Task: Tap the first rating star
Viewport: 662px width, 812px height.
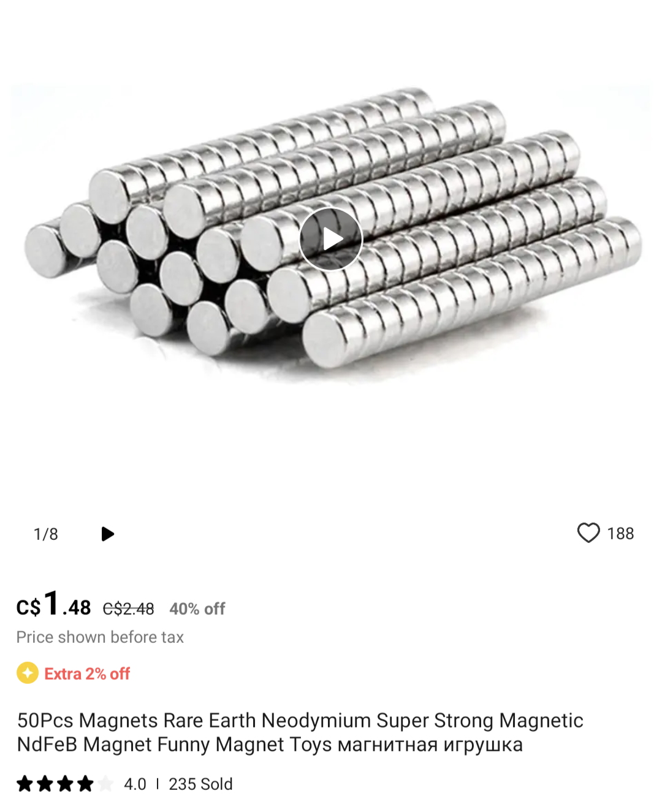Action: 25,784
